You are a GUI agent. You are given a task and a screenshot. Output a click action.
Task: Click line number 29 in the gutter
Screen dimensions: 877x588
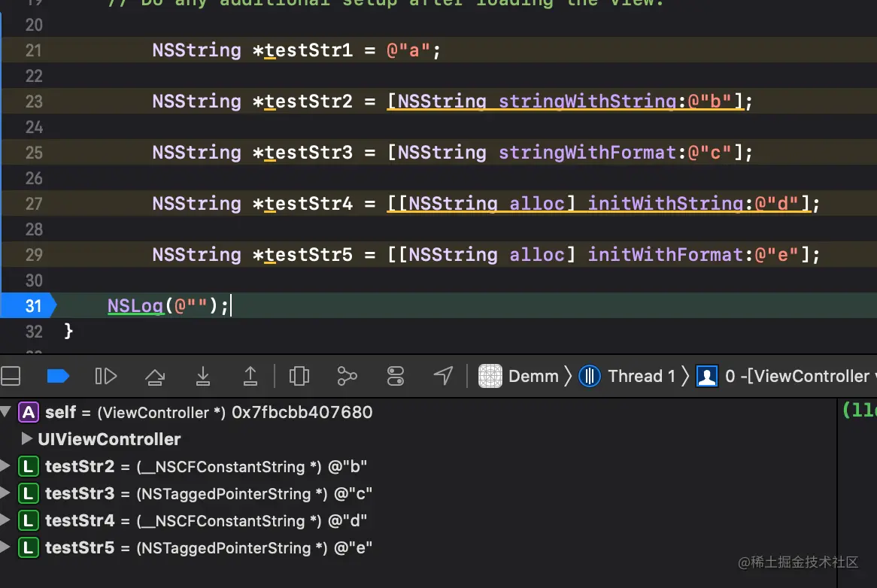tap(34, 254)
